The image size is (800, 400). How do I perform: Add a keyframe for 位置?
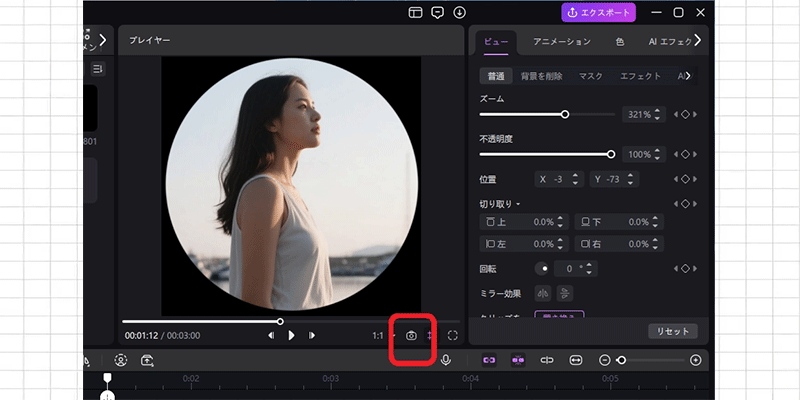685,179
